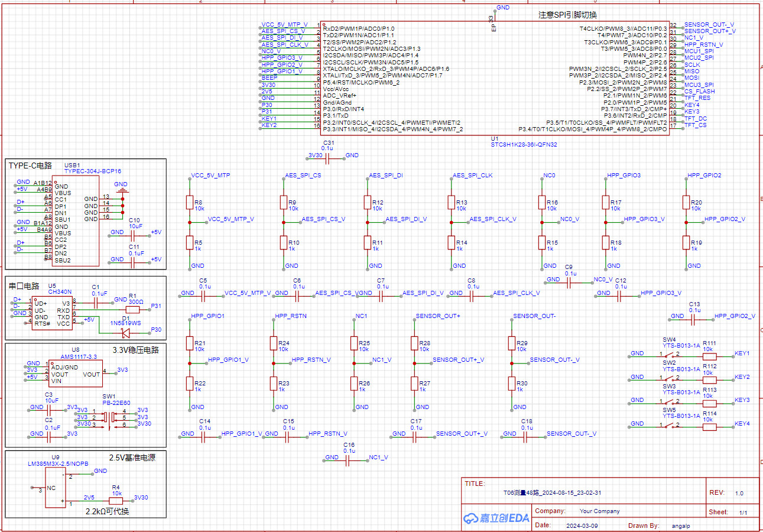Click capacitor C10 10uF near the +5V net
Screen dimensions: 763x532
[x=135, y=233]
